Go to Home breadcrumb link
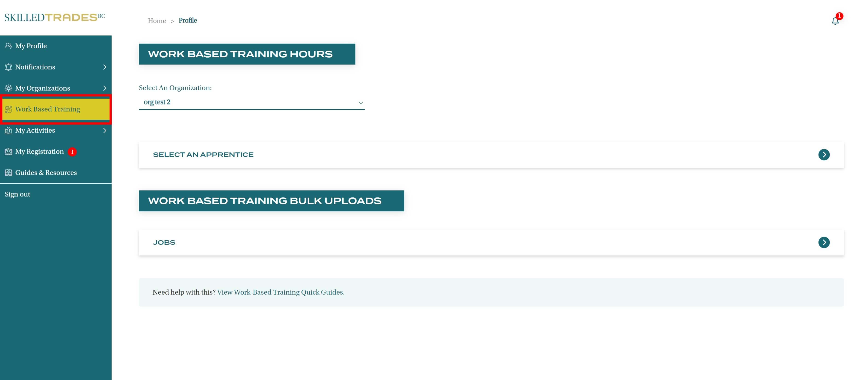 point(157,21)
